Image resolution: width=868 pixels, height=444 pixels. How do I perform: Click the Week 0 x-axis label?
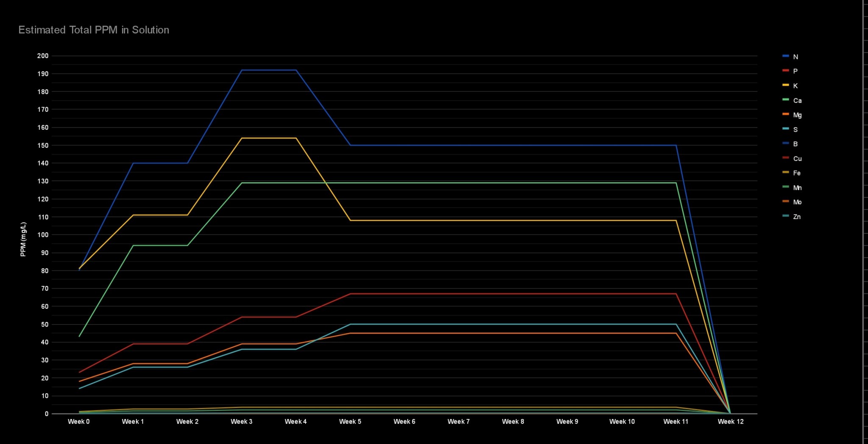coord(79,422)
